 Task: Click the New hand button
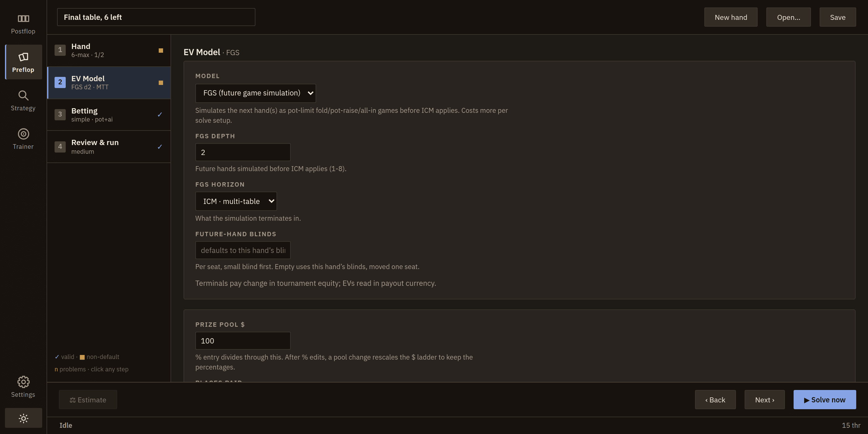[731, 17]
